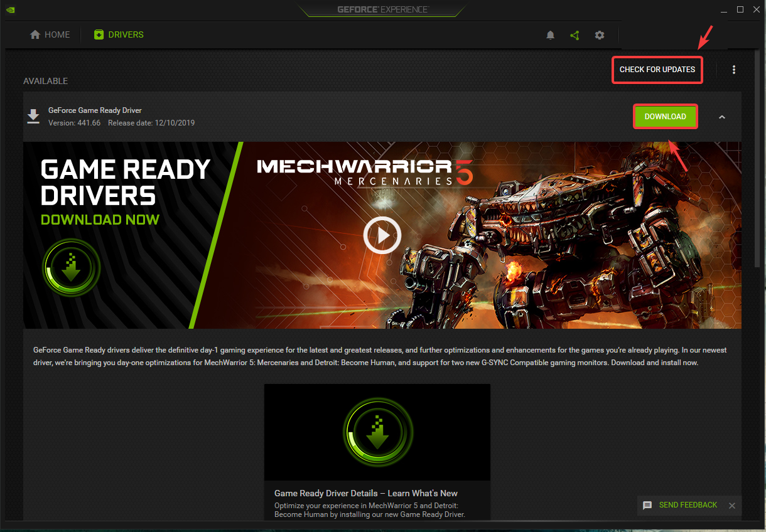Dismiss the Send Feedback popup
Screen dimensions: 766x532
click(x=731, y=506)
